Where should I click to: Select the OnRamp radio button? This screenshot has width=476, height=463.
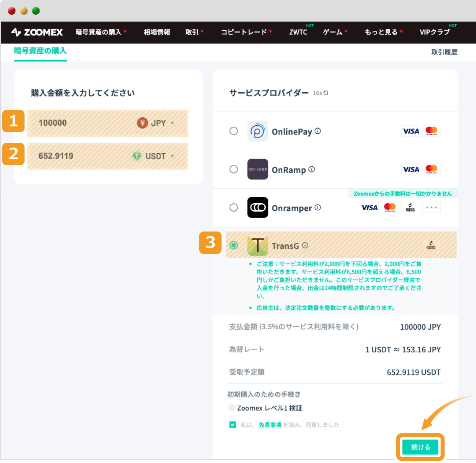coord(234,169)
